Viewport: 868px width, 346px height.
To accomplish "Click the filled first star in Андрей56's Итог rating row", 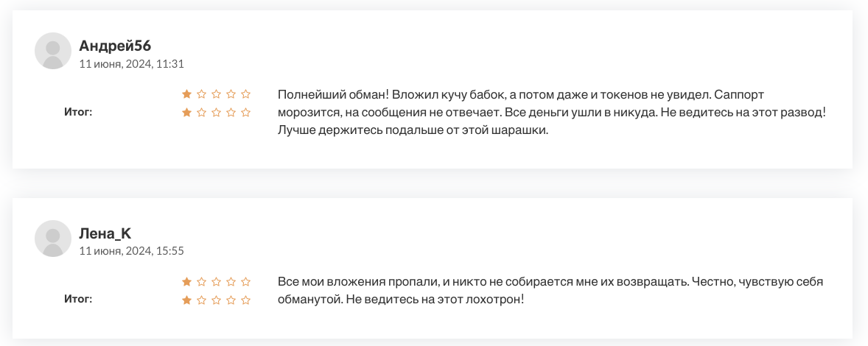I will tap(186, 113).
